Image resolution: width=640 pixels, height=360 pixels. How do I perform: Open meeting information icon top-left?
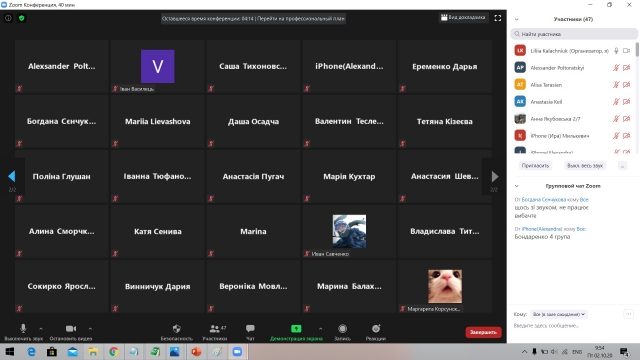pos(8,18)
